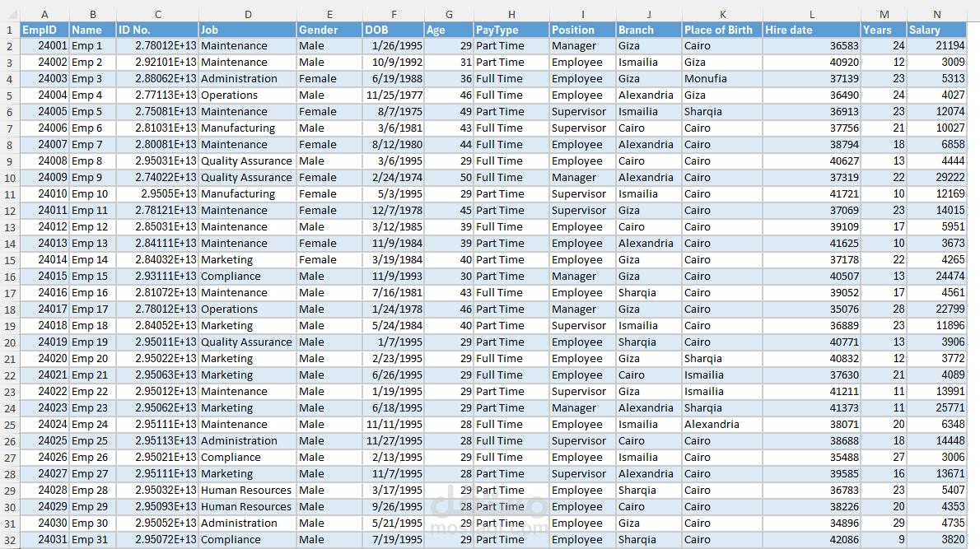Select Years cell 27
Screen dimensions: 980x549
pos(884,457)
